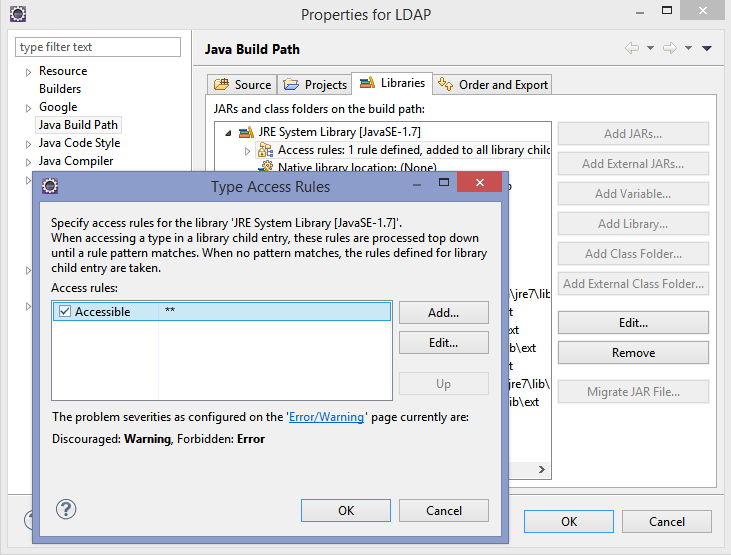Click Migrate JAR File... button
The image size is (731, 555).
pos(633,392)
